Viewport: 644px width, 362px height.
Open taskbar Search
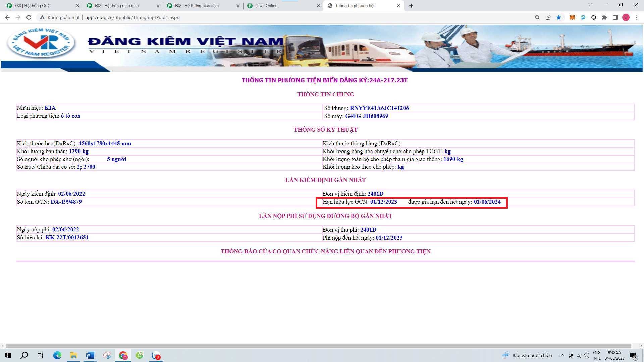(24, 355)
